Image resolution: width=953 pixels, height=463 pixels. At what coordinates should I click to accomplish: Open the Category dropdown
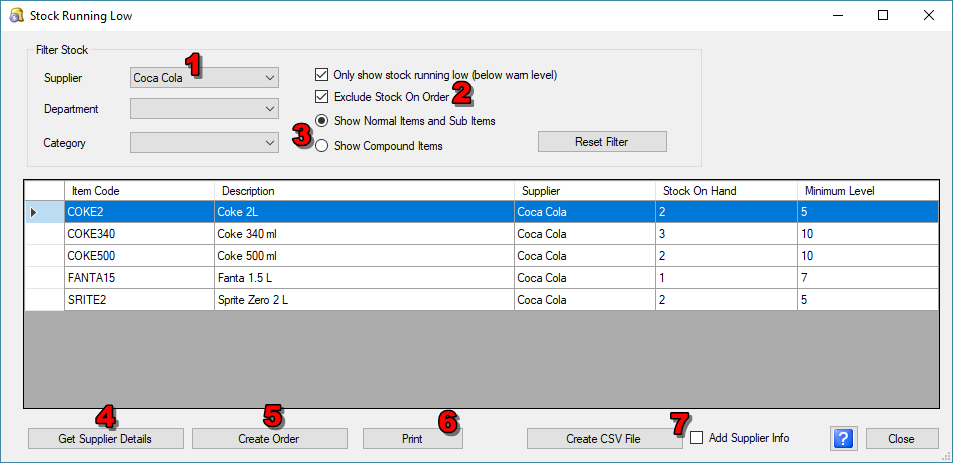(269, 143)
